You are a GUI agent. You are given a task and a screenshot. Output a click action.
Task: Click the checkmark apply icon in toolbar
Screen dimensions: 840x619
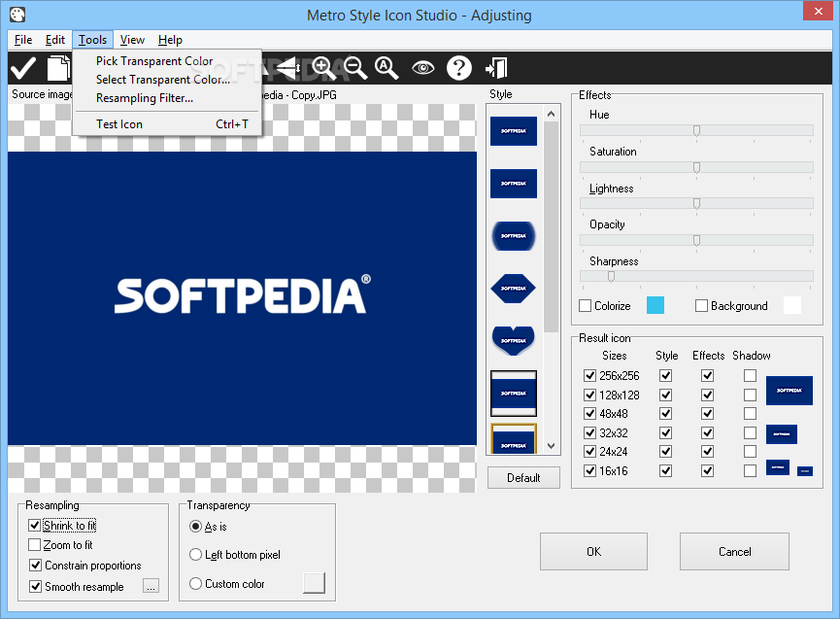click(x=23, y=68)
